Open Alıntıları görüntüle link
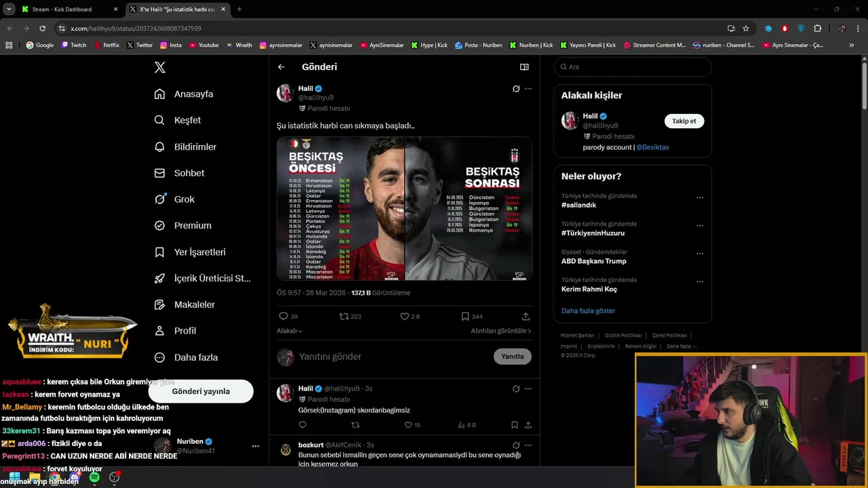The width and height of the screenshot is (868, 488). click(501, 331)
